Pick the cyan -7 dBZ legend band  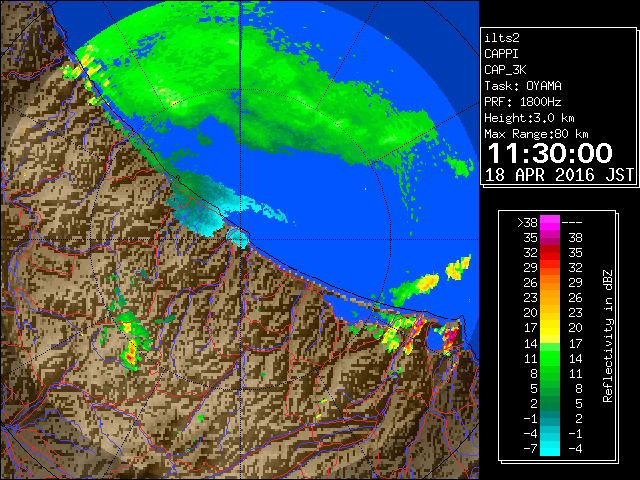[550, 449]
